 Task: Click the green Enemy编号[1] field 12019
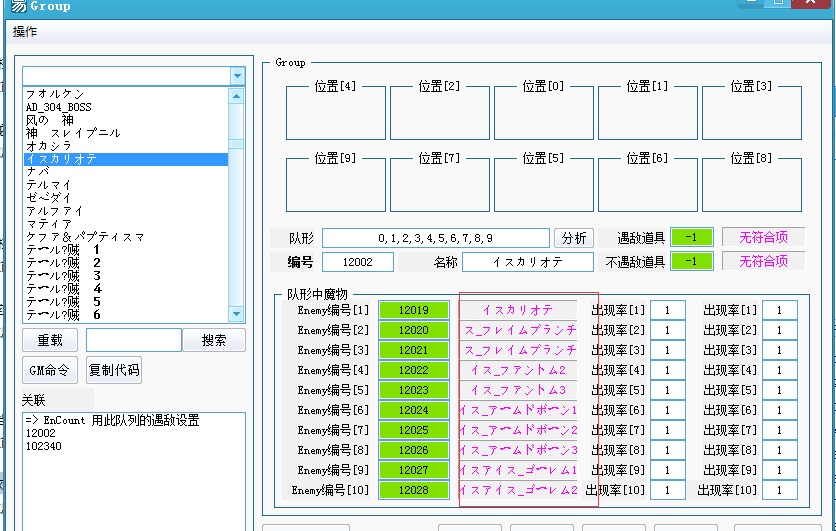point(414,310)
